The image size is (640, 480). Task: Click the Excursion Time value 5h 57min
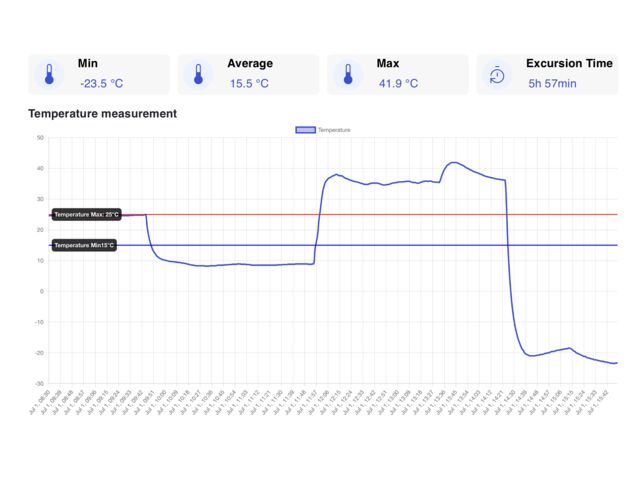(552, 84)
